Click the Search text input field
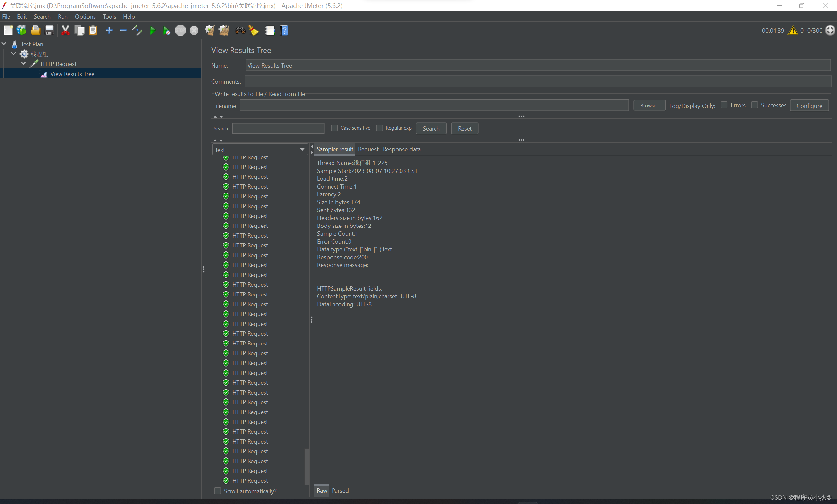 point(278,128)
